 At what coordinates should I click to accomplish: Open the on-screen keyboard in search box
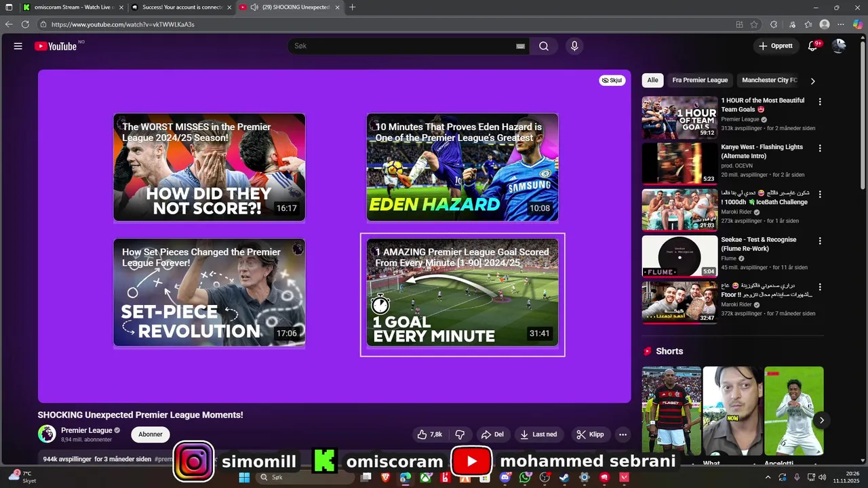(520, 46)
